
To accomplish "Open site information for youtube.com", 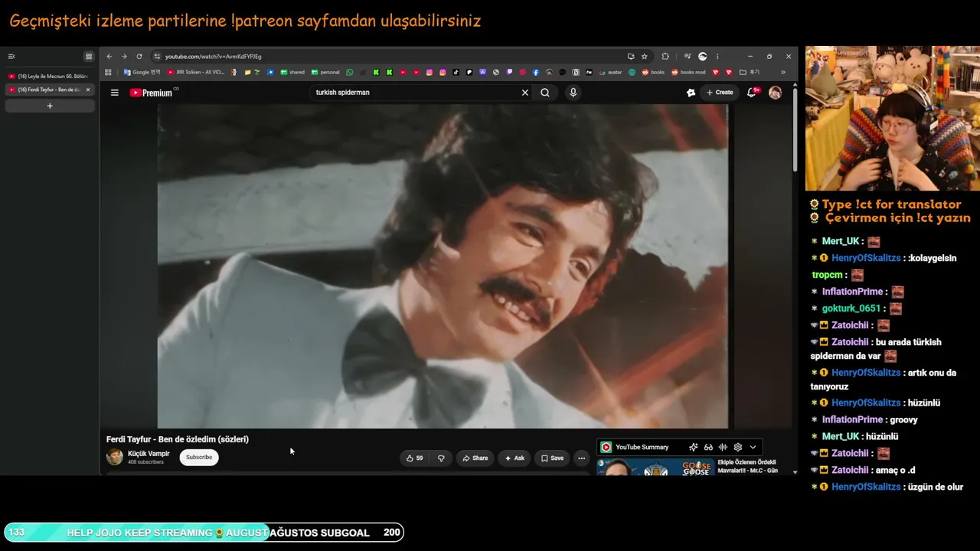I will (157, 57).
